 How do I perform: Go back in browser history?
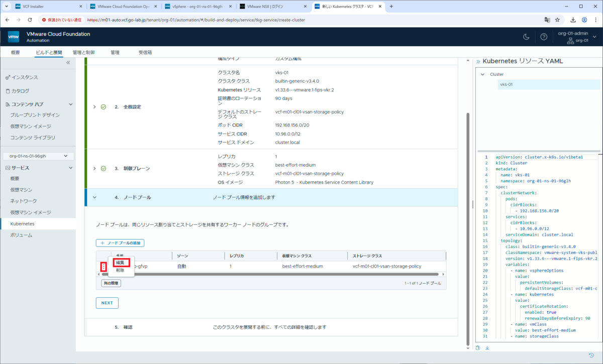tap(8, 20)
